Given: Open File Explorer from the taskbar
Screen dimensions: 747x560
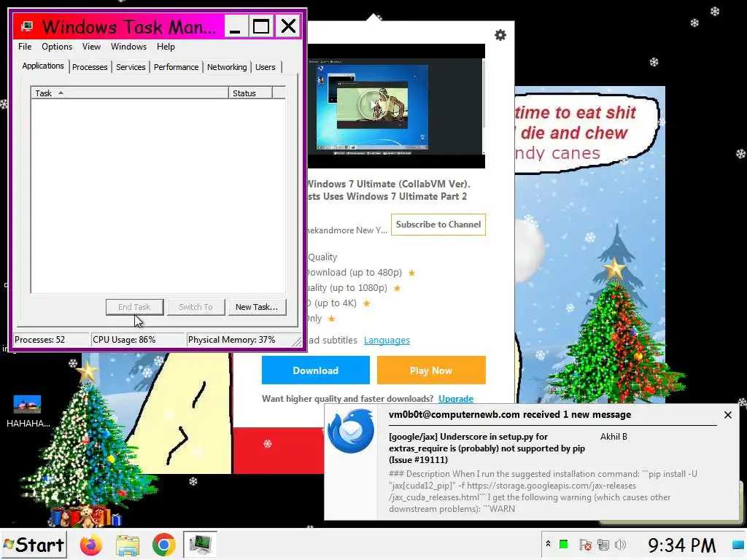Looking at the screenshot, I should pos(127,545).
